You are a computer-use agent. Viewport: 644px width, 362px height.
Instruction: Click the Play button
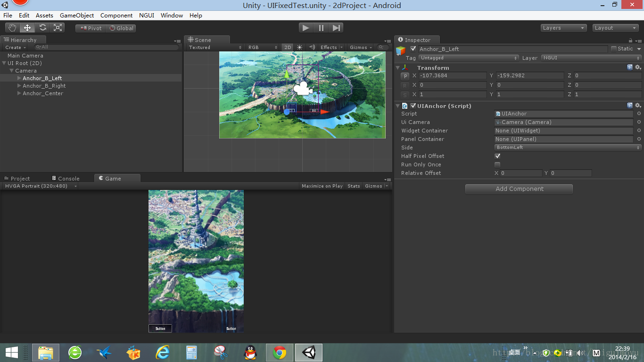click(306, 28)
